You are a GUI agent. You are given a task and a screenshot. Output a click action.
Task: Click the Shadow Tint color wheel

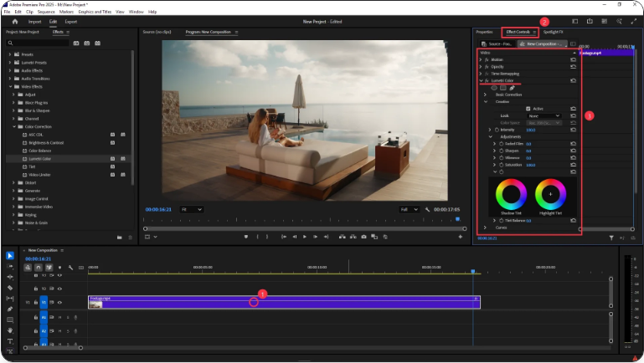click(x=512, y=194)
